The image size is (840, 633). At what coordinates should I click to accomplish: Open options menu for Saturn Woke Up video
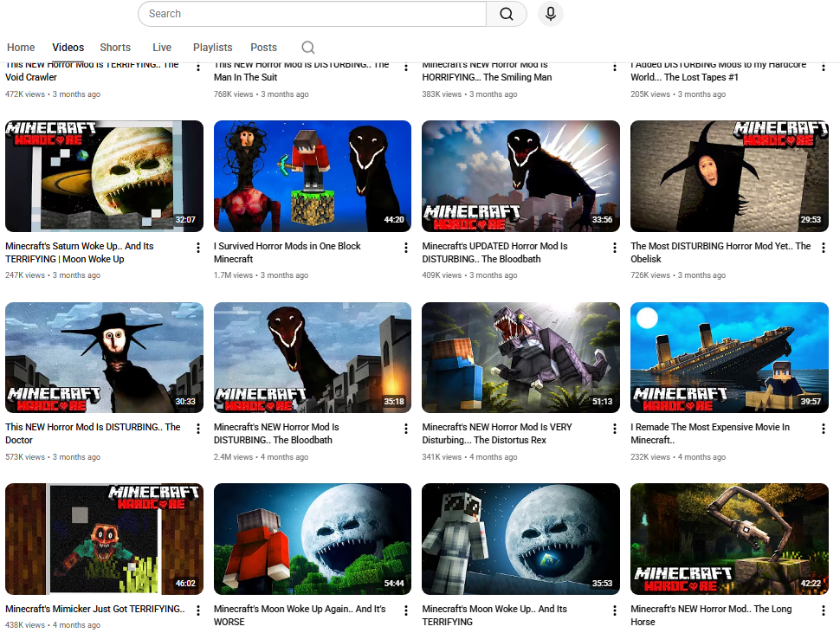(198, 248)
